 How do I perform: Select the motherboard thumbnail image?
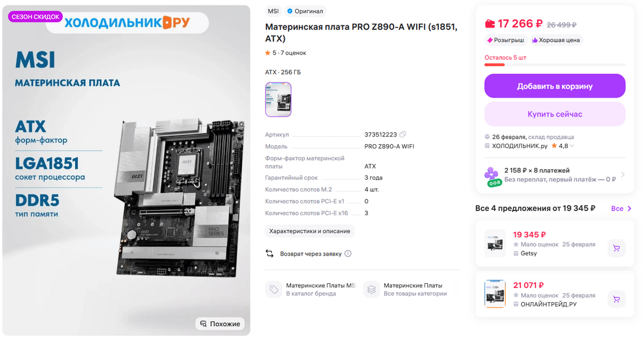(x=278, y=99)
